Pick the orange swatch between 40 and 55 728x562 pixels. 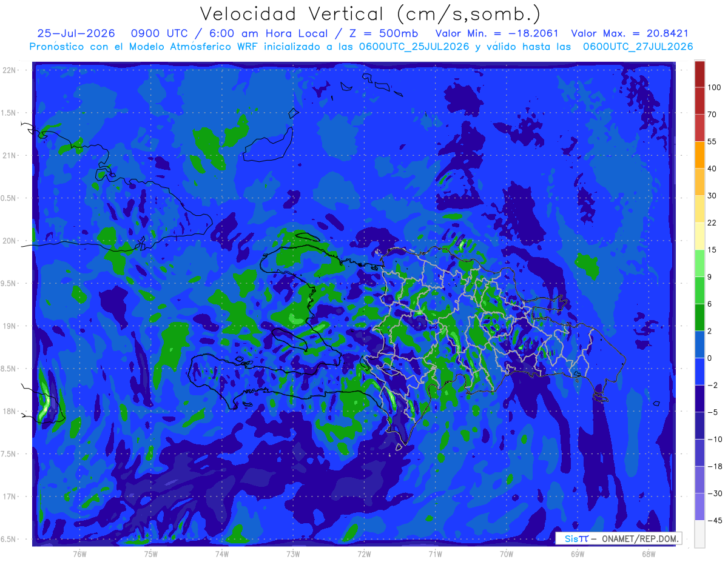coord(699,155)
